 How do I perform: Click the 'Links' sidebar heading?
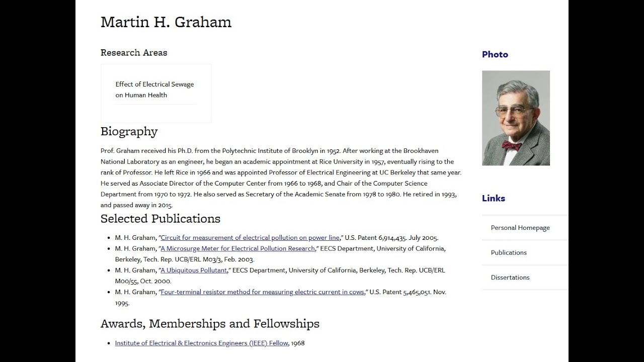494,198
